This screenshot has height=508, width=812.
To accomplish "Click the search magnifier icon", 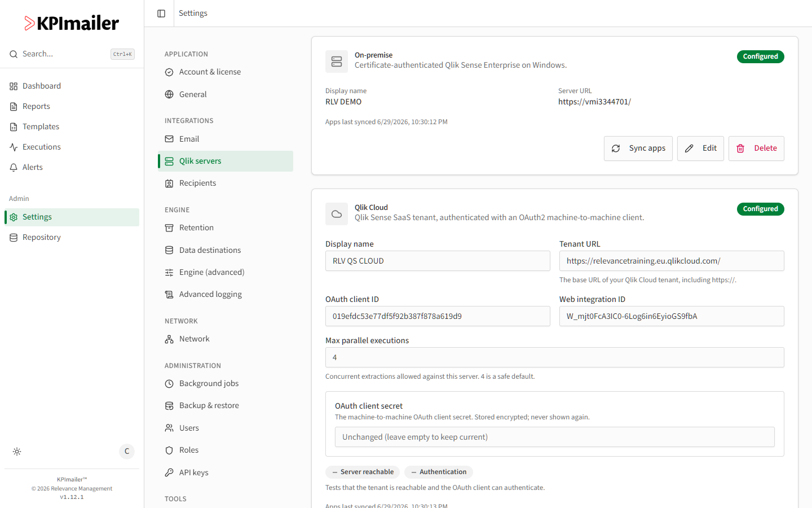I will tap(14, 54).
